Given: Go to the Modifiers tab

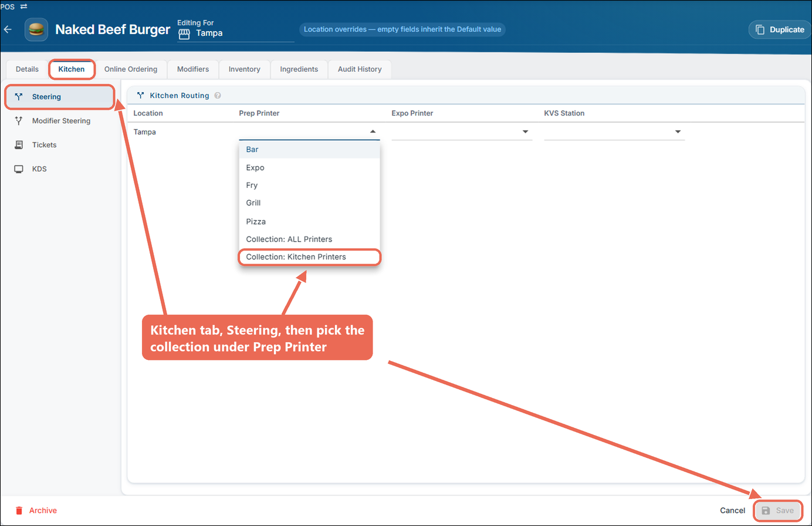Looking at the screenshot, I should pos(193,69).
